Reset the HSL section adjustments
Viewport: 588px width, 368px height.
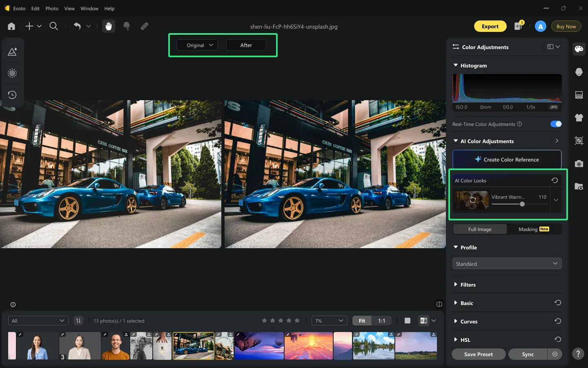click(x=558, y=339)
